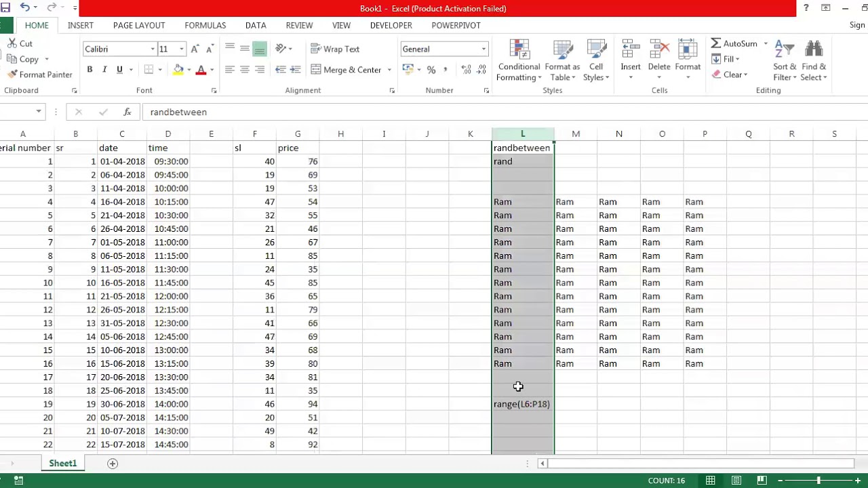The image size is (868, 488).
Task: Toggle center horizontal alignment
Action: click(245, 70)
